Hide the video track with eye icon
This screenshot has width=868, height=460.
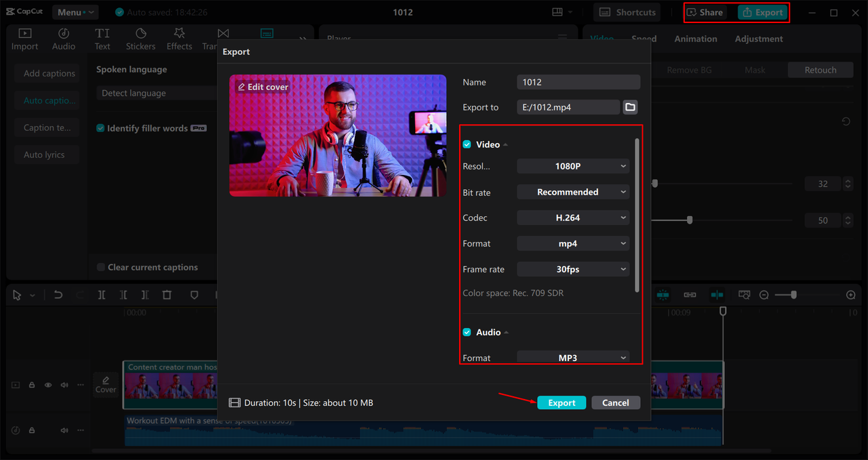coord(48,385)
